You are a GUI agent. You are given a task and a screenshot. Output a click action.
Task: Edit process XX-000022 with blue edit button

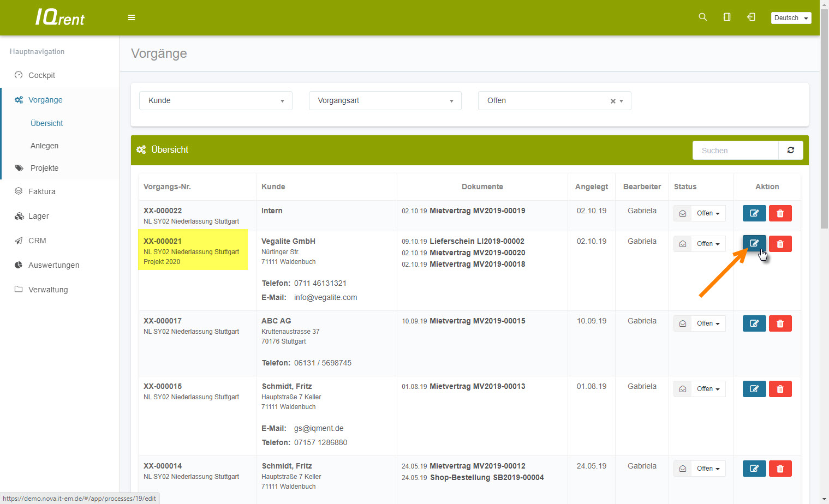pyautogui.click(x=754, y=213)
